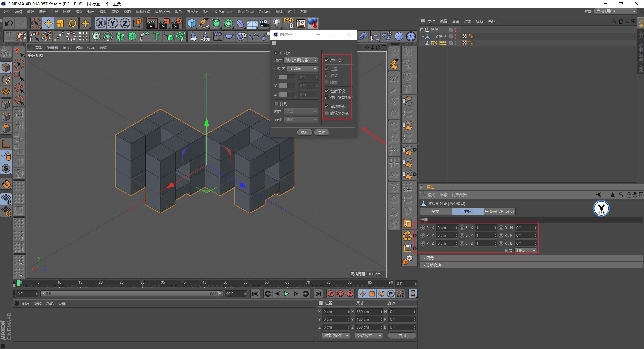Open the HPB rotation order dropdown
Image resolution: width=644 pixels, height=349 pixels.
[526, 250]
